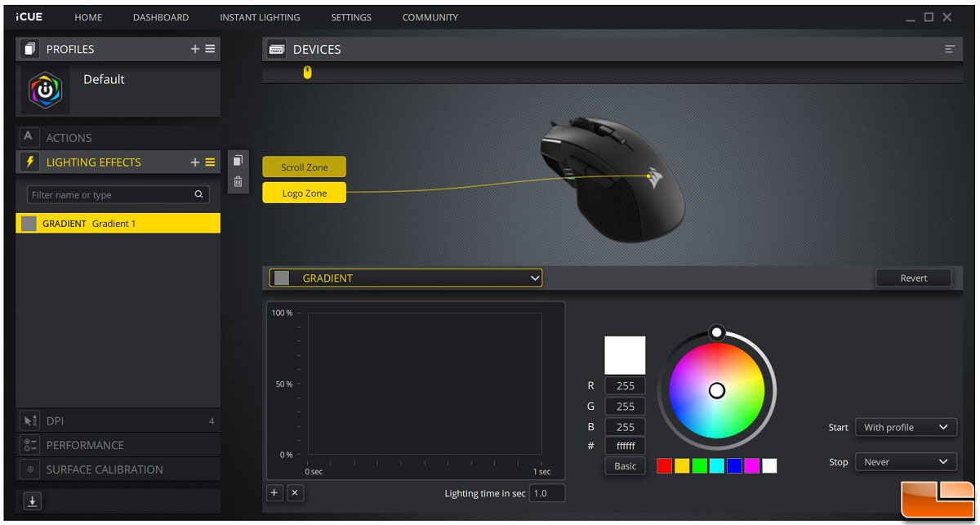The image size is (980, 525).
Task: Pick the green color swatch
Action: [x=700, y=466]
